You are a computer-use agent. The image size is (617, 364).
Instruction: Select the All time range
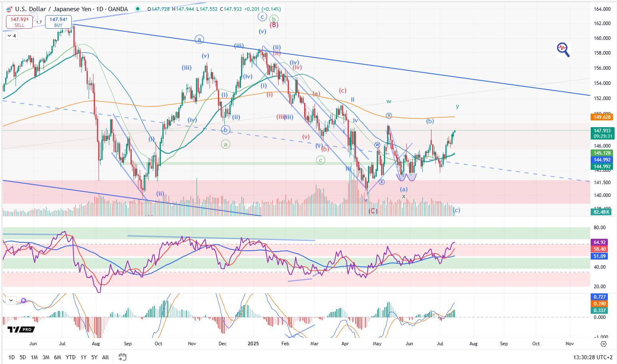105,357
